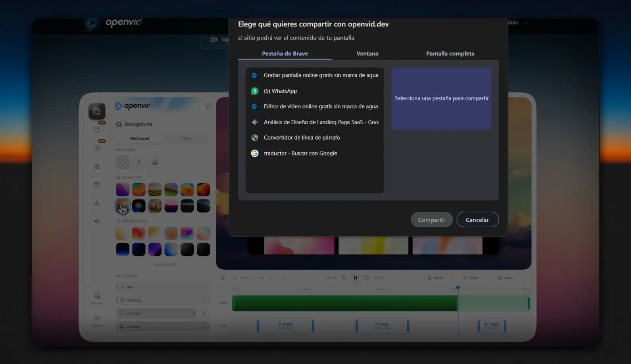Screen dimensions: 631x364
Task: Click the image picker option under Options
Action: (x=155, y=162)
